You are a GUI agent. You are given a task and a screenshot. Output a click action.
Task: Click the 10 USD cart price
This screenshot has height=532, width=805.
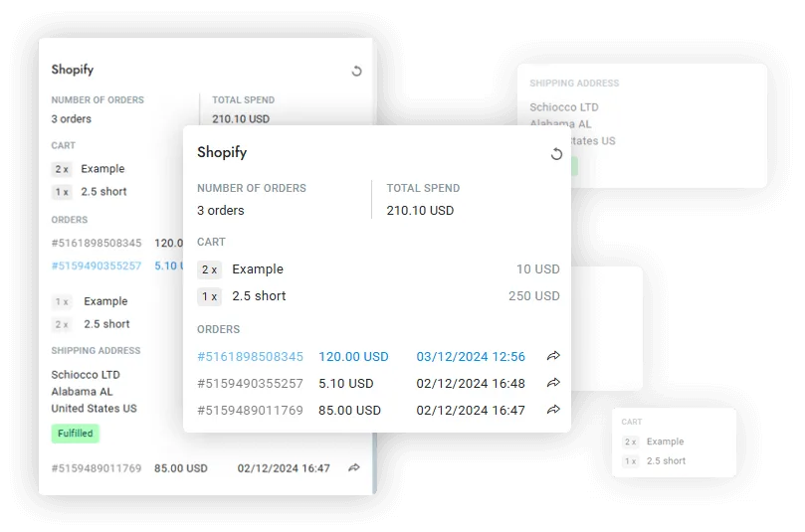[538, 269]
